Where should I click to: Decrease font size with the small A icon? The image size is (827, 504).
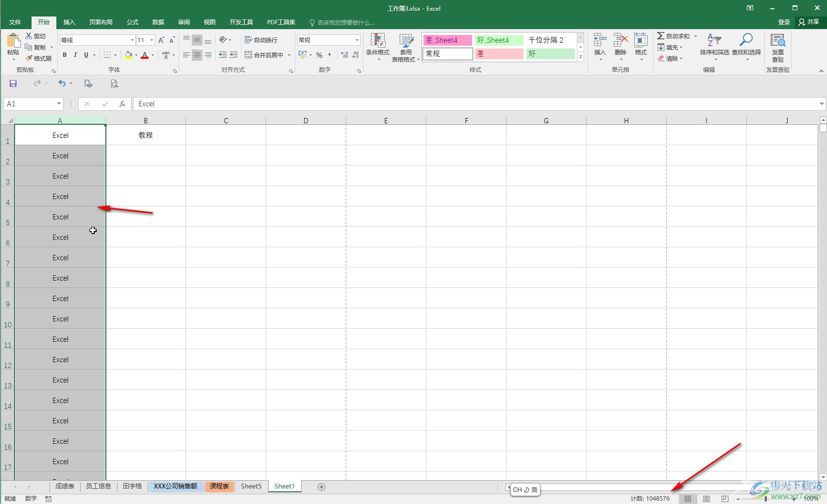coord(172,40)
